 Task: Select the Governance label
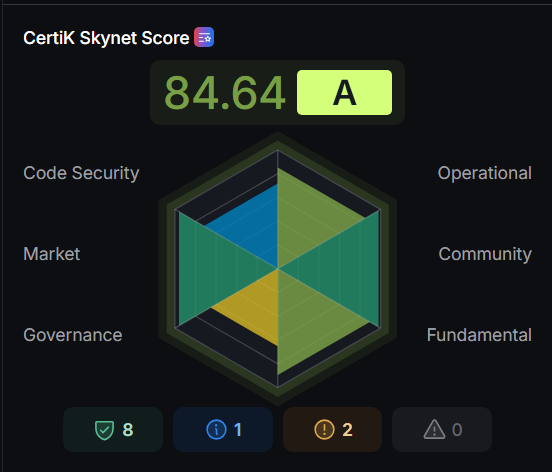pyautogui.click(x=73, y=335)
